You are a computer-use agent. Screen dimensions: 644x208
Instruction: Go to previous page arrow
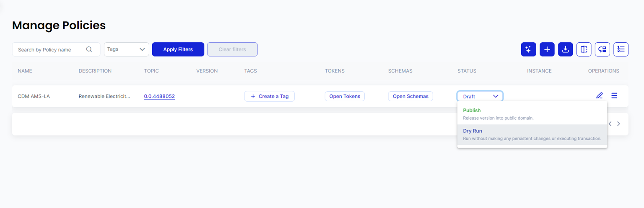click(610, 124)
